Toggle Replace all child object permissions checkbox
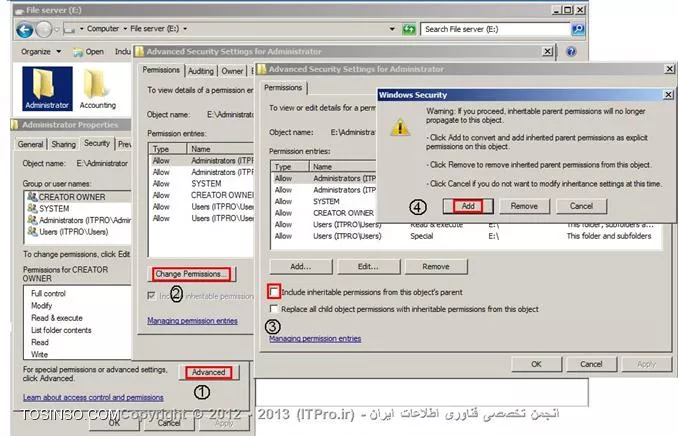 (274, 309)
